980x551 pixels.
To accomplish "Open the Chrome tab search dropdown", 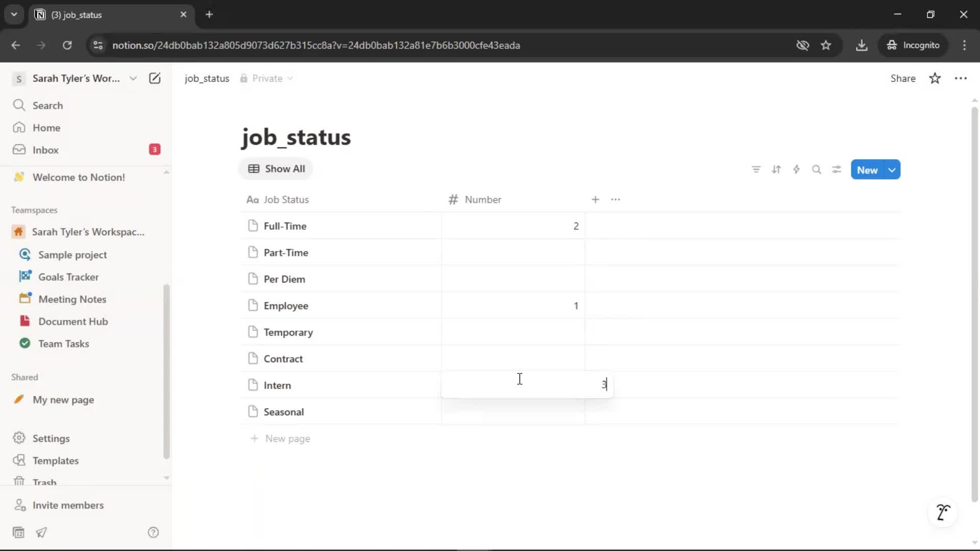I will pyautogui.click(x=14, y=14).
